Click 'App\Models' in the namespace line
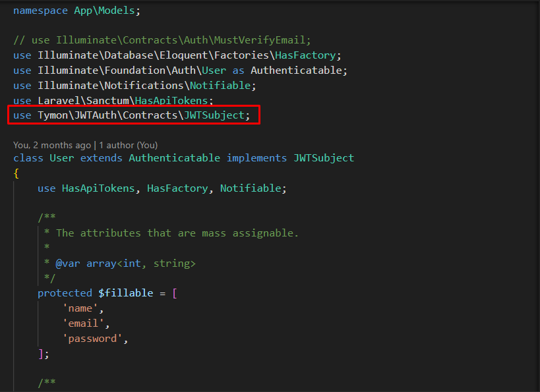This screenshot has width=540, height=392. click(x=104, y=11)
